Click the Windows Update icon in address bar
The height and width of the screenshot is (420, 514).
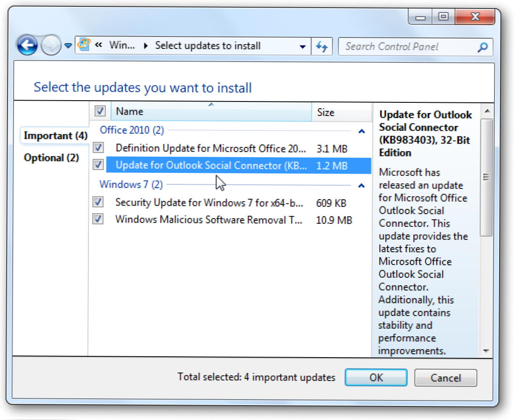[x=85, y=45]
